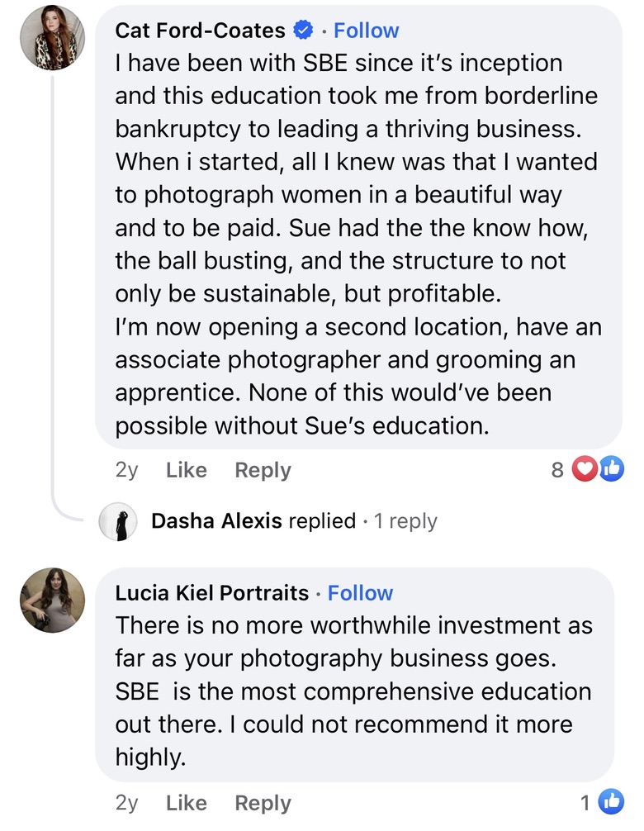Follow Lucia Kiel Portraits
This screenshot has height=831, width=644.
[x=360, y=593]
